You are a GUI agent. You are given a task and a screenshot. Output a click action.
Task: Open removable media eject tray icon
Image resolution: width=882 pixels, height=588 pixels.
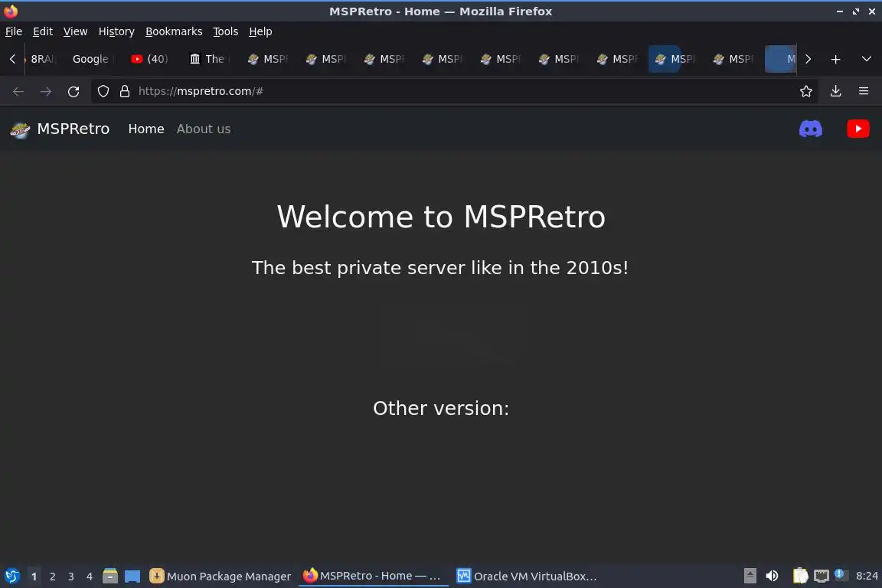[x=750, y=576]
